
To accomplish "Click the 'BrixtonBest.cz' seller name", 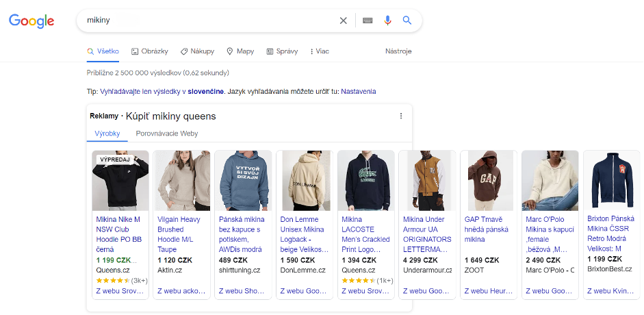I will pyautogui.click(x=610, y=269).
